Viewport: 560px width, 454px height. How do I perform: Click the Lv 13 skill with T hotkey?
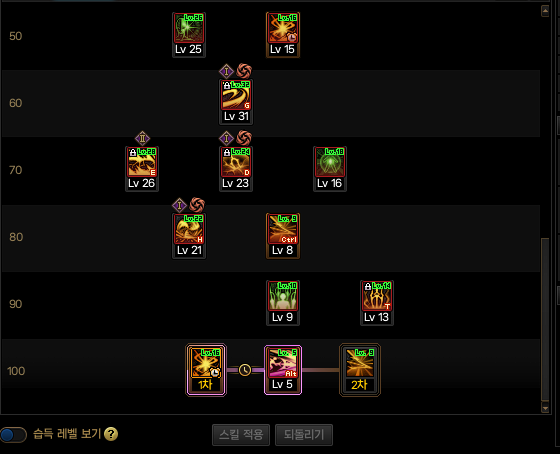point(377,303)
